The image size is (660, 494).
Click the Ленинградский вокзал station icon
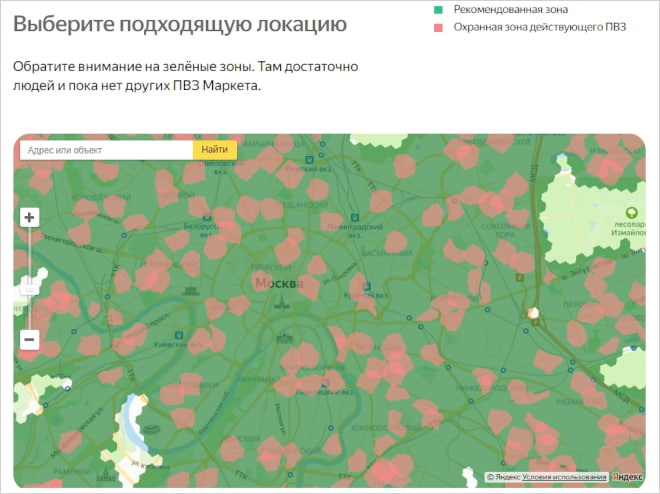tap(355, 218)
